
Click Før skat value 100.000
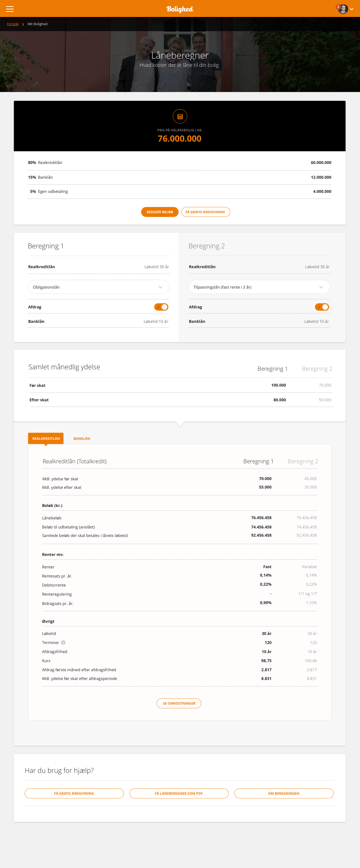(x=278, y=385)
